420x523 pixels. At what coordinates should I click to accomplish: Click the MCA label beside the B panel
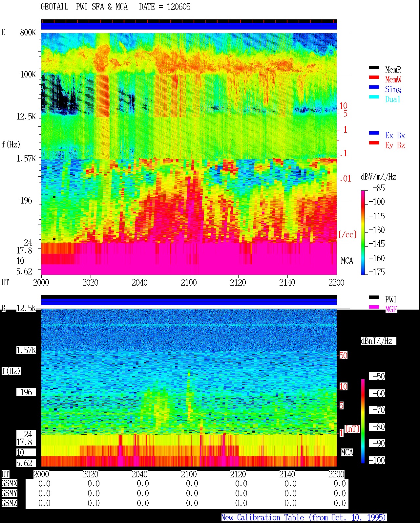pos(347,453)
